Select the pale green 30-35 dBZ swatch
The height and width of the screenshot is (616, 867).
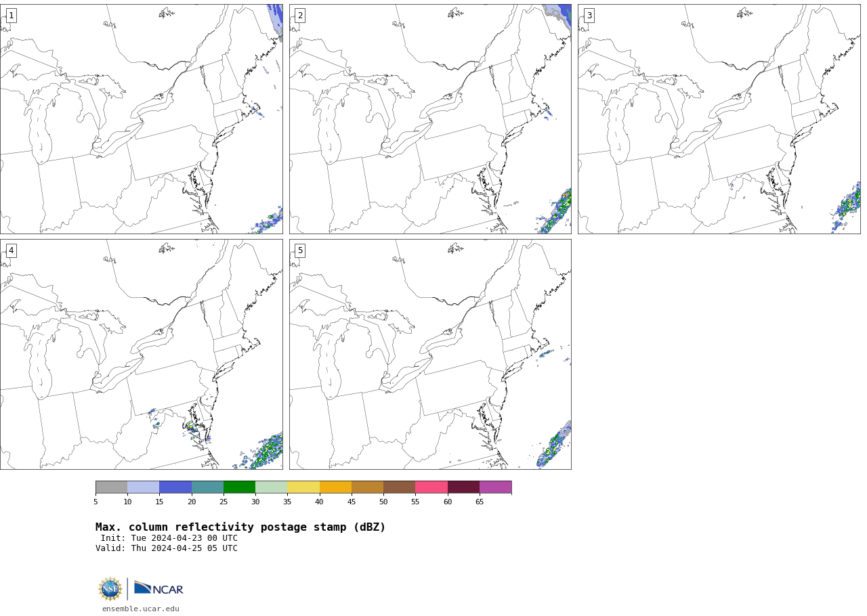pos(271,487)
